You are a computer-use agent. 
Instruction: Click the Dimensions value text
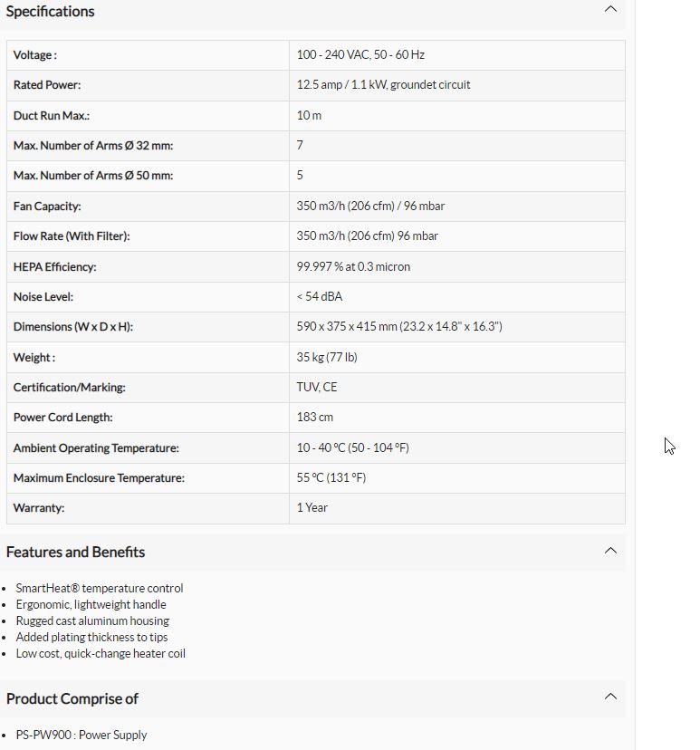[399, 326]
